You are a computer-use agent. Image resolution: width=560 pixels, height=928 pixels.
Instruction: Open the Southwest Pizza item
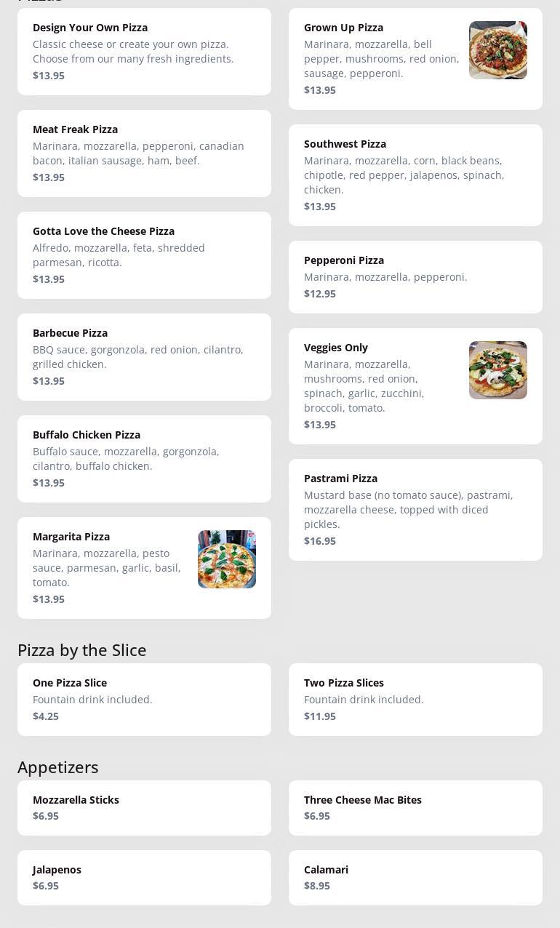pyautogui.click(x=415, y=175)
